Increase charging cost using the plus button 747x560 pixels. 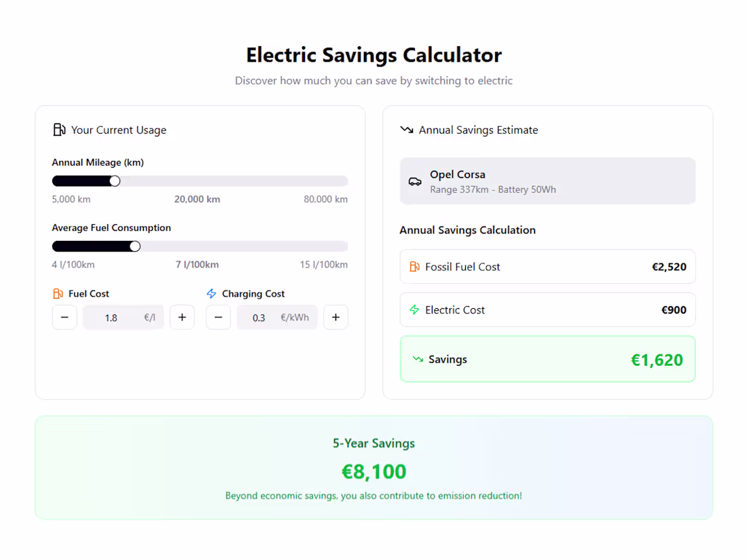[335, 317]
